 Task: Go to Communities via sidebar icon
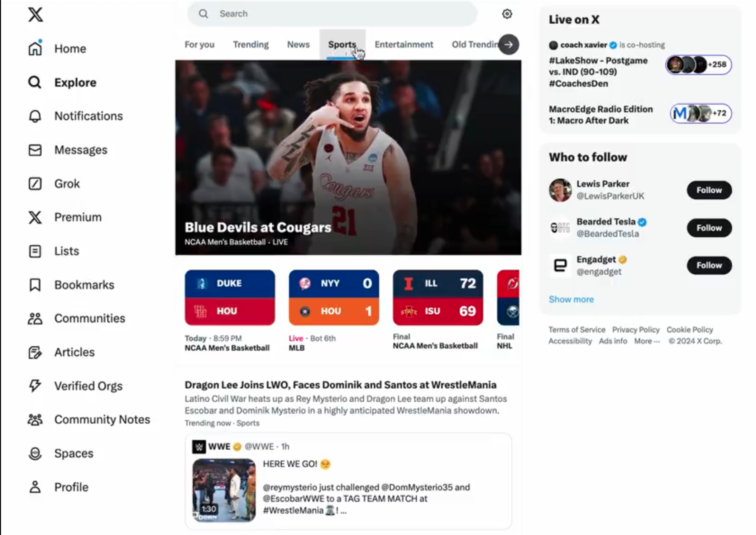(35, 319)
